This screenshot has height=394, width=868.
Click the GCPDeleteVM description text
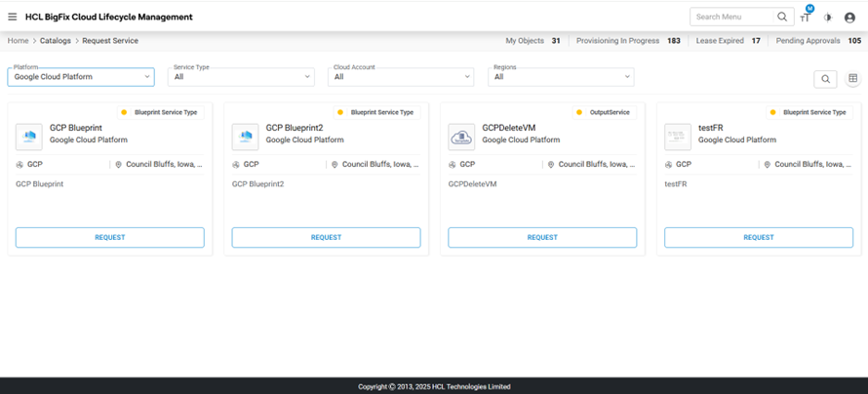tap(472, 183)
